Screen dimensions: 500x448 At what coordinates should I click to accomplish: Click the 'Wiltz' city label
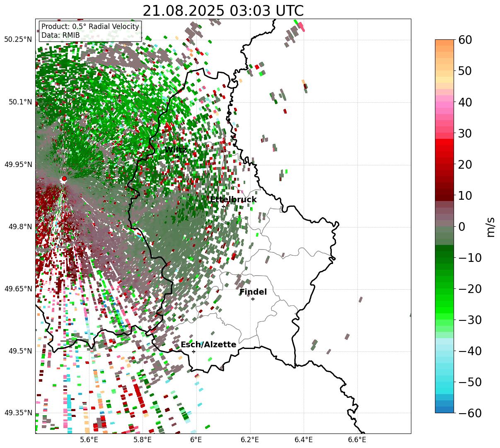point(176,150)
